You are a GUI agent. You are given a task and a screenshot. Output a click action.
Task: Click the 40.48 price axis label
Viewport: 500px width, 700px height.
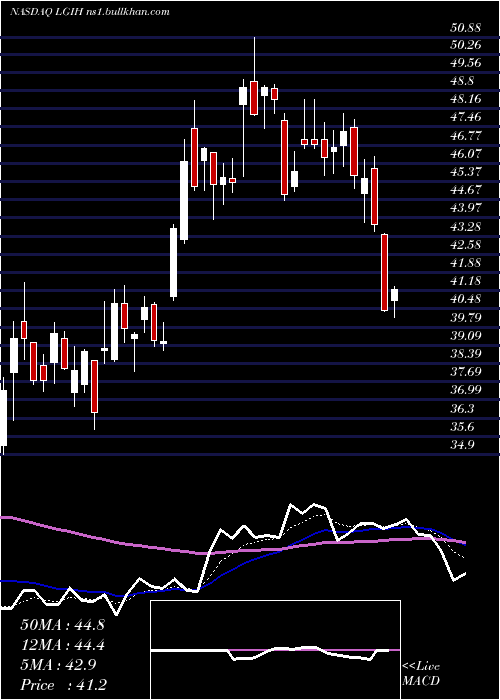[x=465, y=299]
